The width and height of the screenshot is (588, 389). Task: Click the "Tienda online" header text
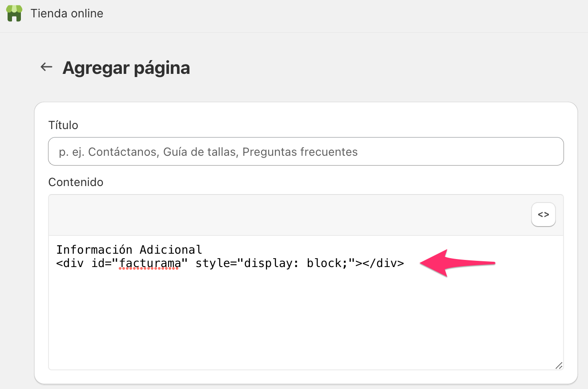(67, 13)
